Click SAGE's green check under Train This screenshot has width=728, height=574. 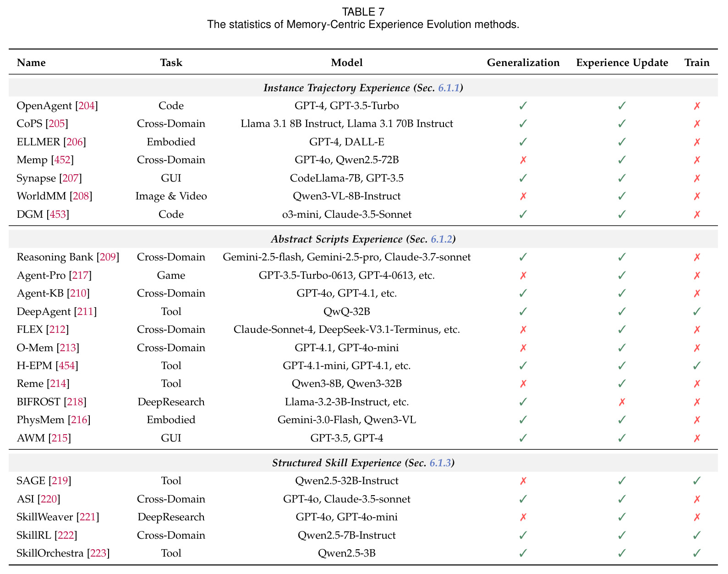(x=697, y=481)
